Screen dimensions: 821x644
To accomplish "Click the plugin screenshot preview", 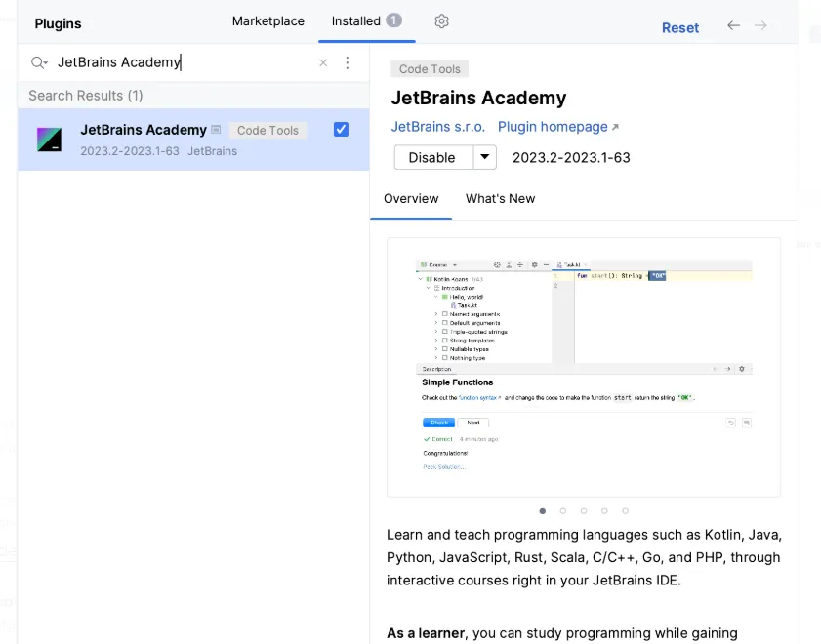I will pyautogui.click(x=582, y=366).
